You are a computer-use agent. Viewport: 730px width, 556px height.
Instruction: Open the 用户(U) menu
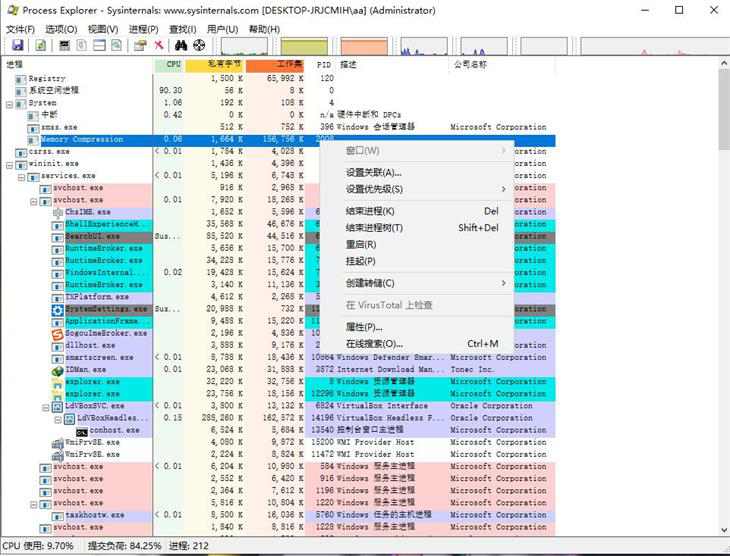223,29
